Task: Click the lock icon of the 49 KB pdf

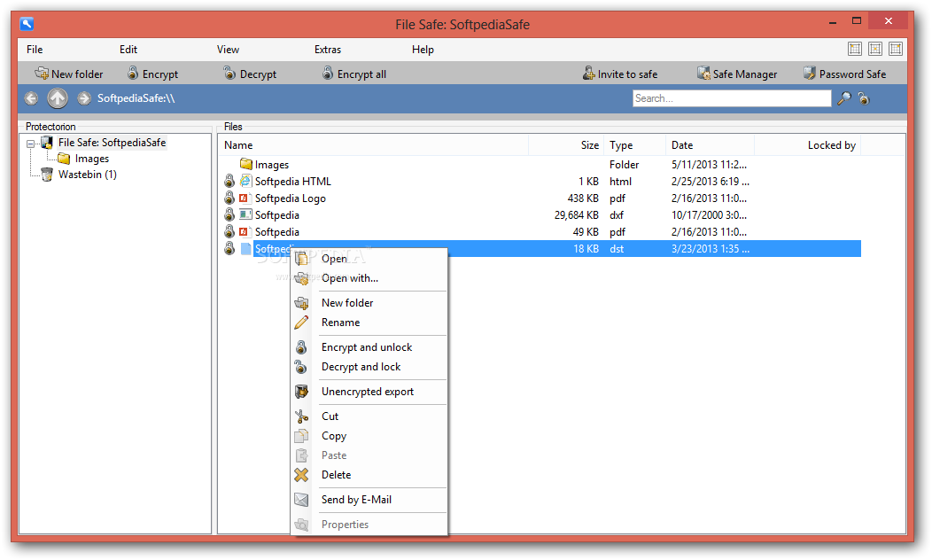Action: coord(229,231)
